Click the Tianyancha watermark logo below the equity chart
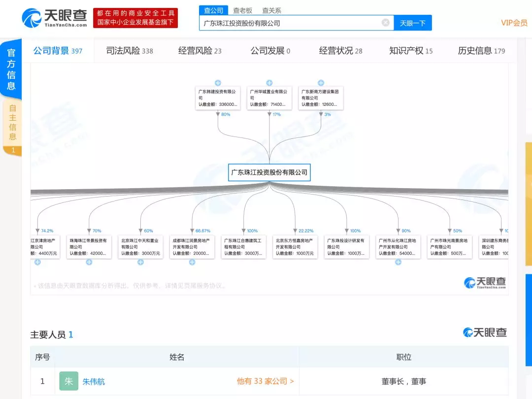Viewport: 532px width, 399px height. click(485, 282)
